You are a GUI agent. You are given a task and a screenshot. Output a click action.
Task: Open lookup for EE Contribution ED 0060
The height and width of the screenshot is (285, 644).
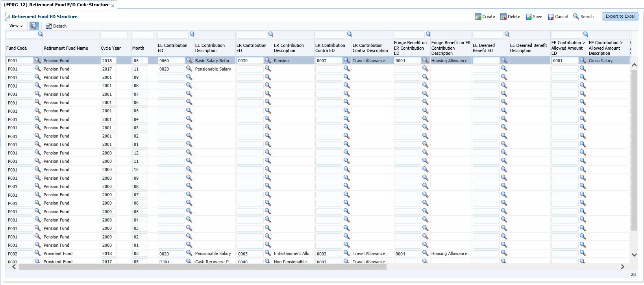189,60
